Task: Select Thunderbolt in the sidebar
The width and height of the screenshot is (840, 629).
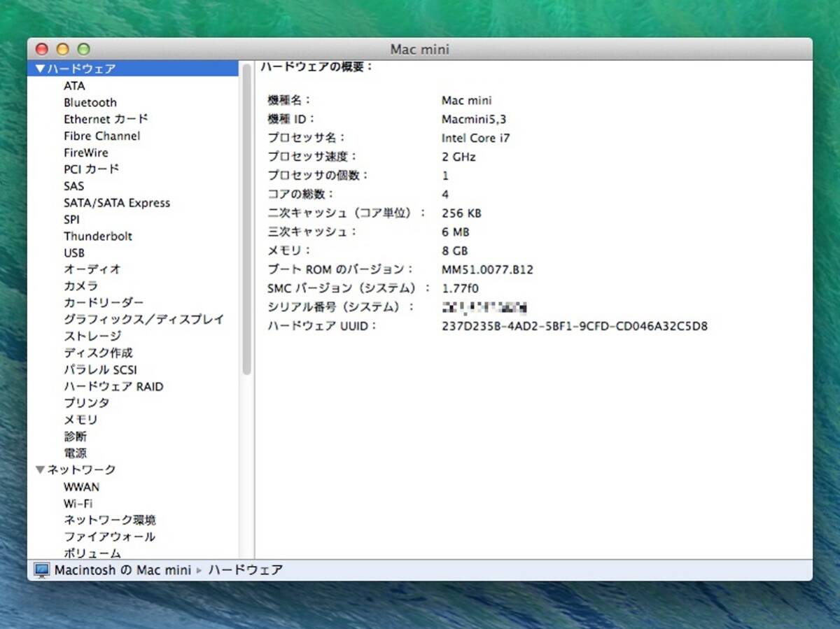Action: pyautogui.click(x=98, y=236)
